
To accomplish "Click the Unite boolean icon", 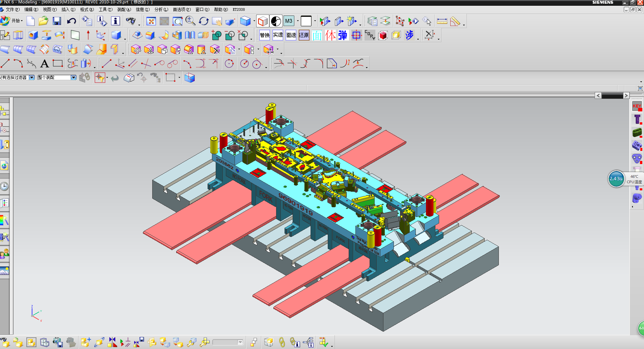I will pyautogui.click(x=216, y=35).
